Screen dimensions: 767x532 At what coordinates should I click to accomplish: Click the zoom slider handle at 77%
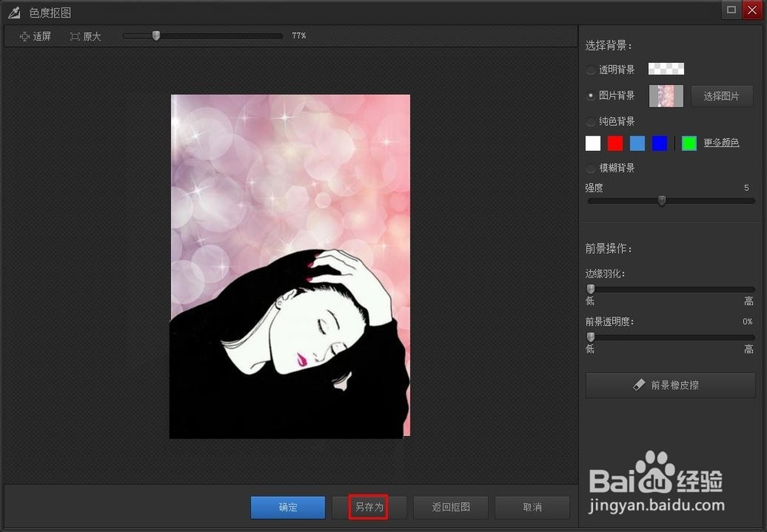tap(156, 36)
